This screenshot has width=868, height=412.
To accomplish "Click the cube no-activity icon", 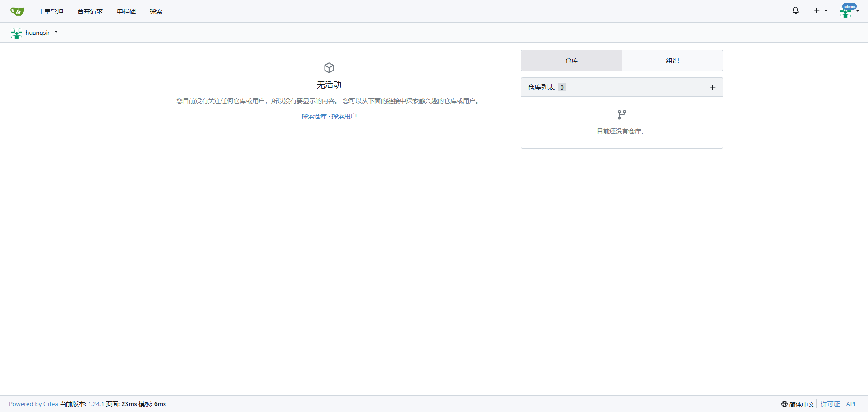I will point(329,68).
